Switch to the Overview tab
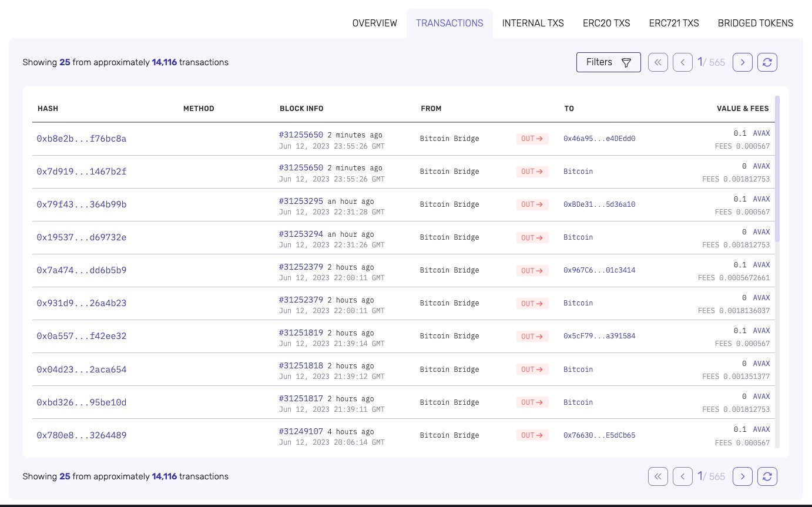The height and width of the screenshot is (507, 812). pyautogui.click(x=374, y=23)
